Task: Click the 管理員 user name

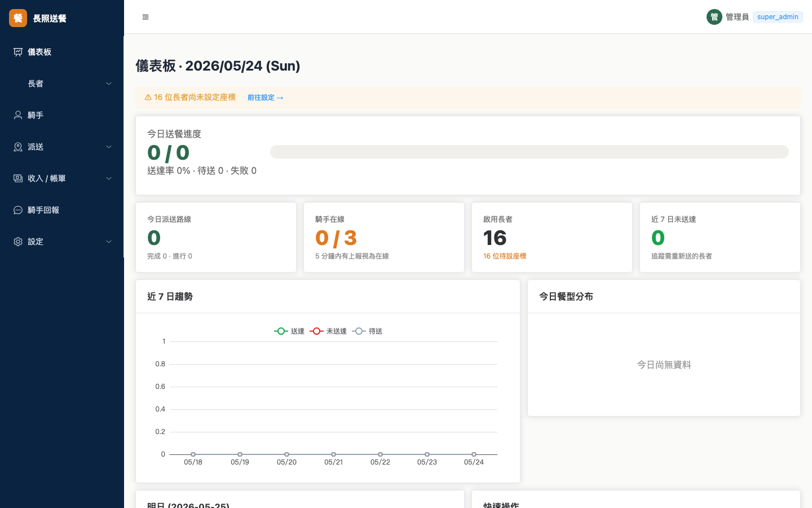Action: click(x=737, y=17)
